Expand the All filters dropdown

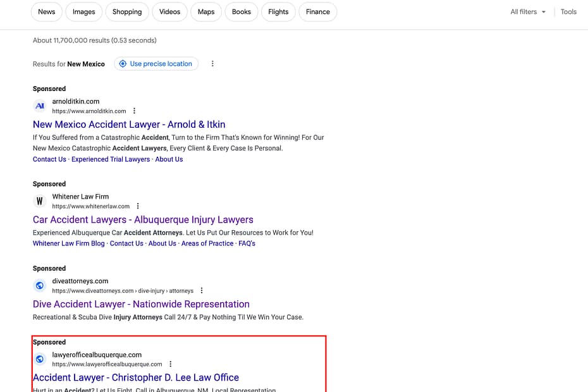[x=528, y=11]
